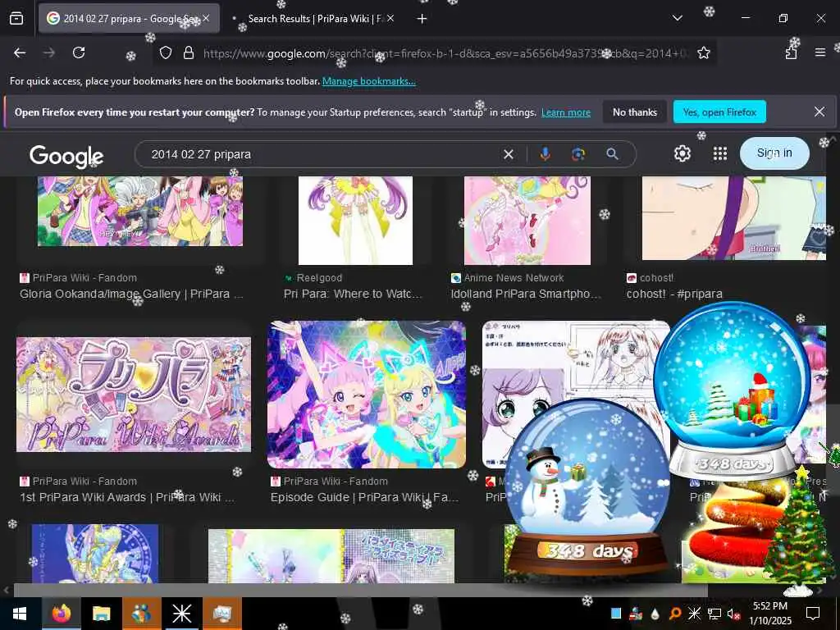
Task: Open the Firefox extensions icon
Action: 792,52
